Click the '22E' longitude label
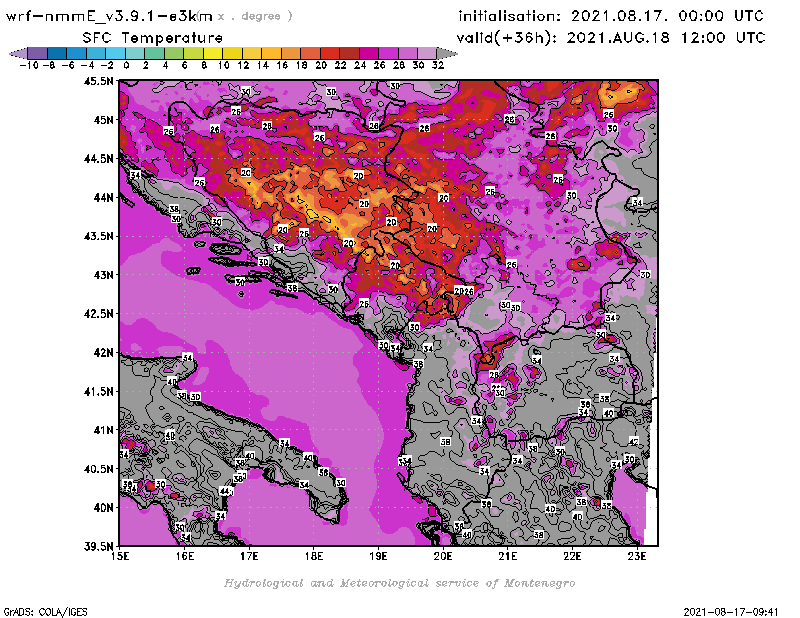This screenshot has height=618, width=800. point(572,556)
